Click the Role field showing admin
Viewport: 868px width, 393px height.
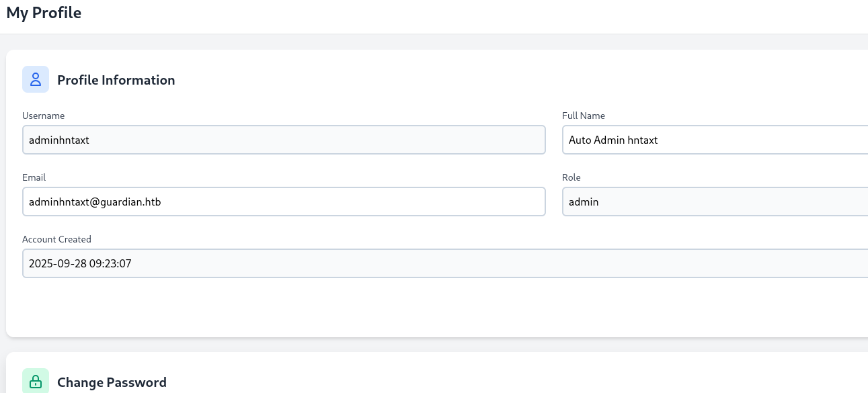pos(714,202)
